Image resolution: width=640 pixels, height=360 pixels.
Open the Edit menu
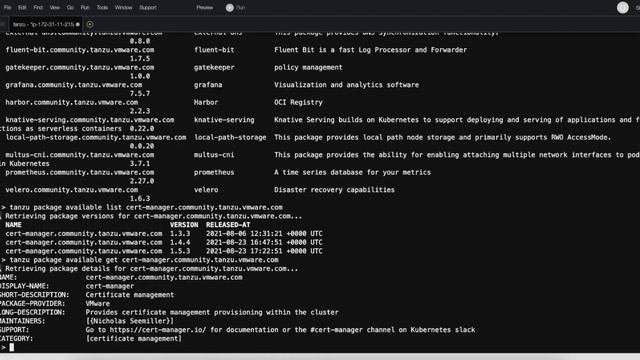[x=22, y=7]
